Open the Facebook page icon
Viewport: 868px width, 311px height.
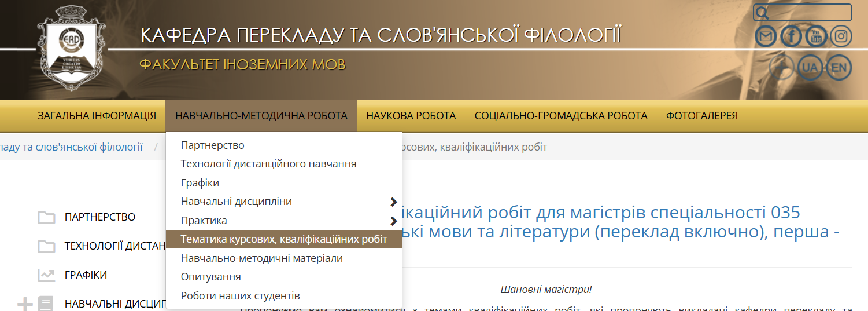[791, 37]
